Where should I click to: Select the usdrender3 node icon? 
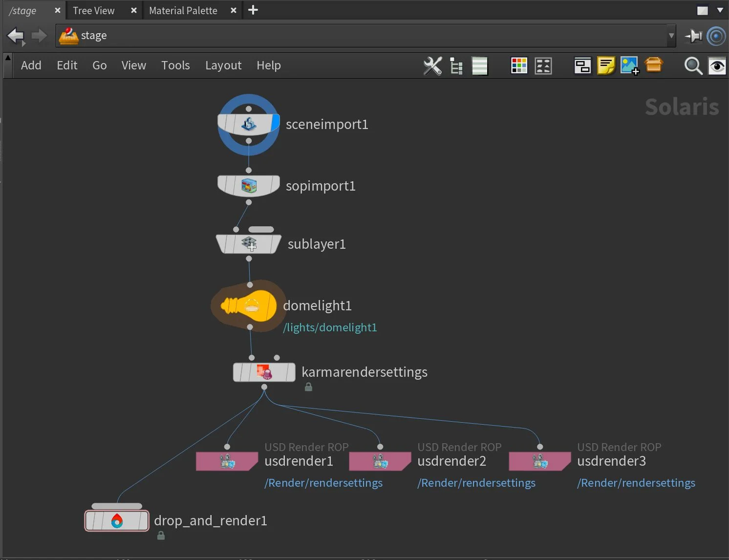[540, 461]
